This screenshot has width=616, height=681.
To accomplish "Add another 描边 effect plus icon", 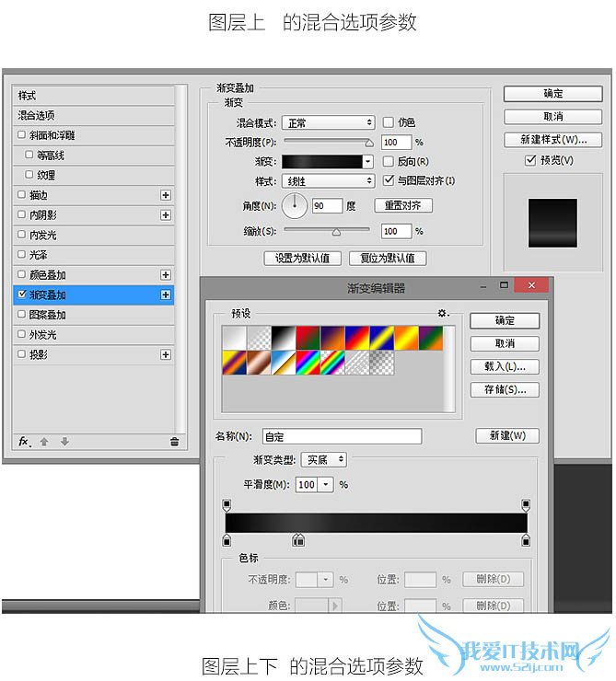I will coord(166,195).
